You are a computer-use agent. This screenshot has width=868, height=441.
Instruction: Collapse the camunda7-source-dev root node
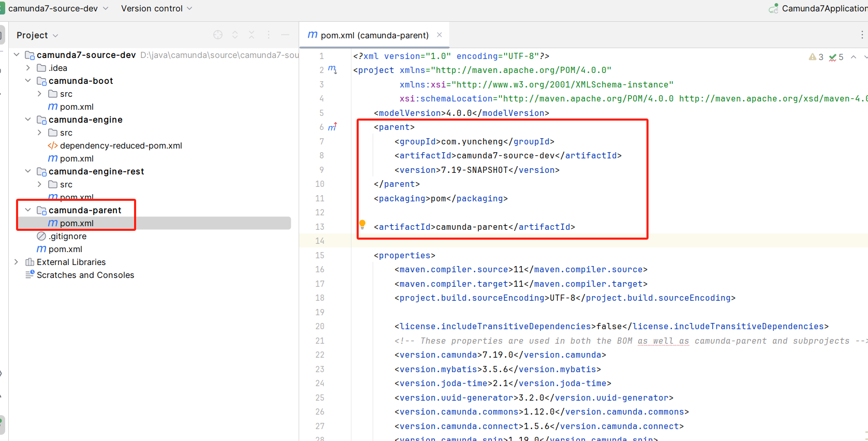pyautogui.click(x=17, y=55)
